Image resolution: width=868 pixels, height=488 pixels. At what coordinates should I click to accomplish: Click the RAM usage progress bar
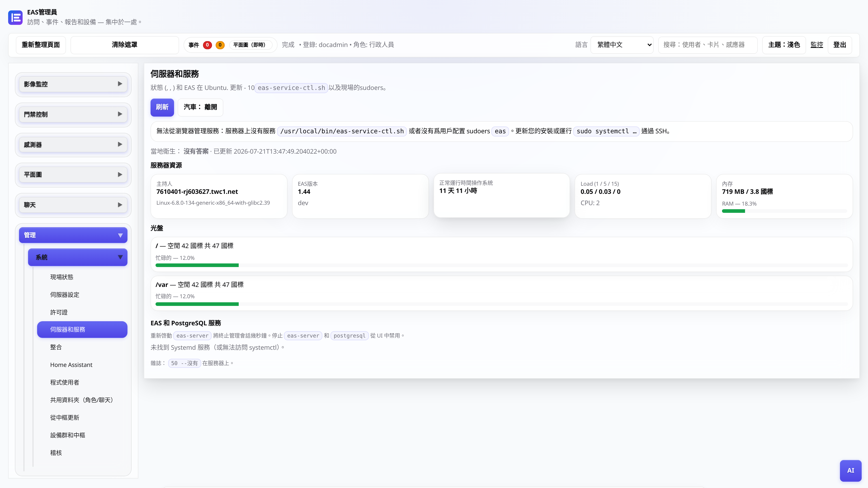click(x=784, y=211)
